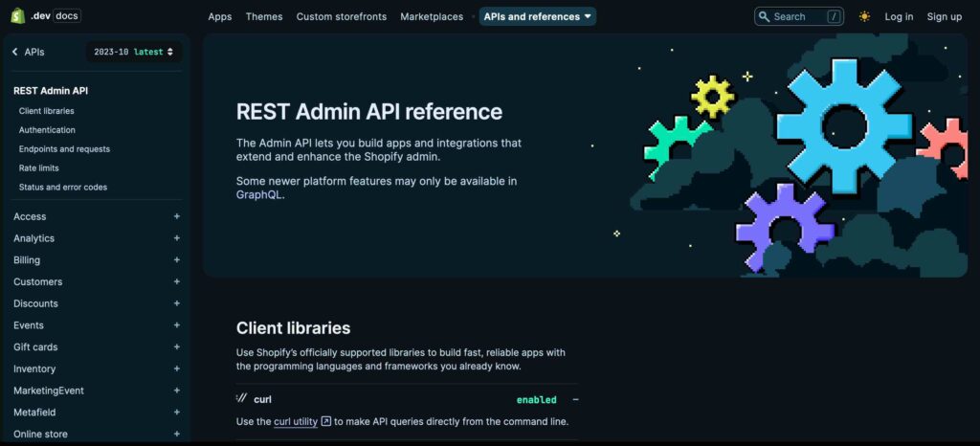Expand Analytics with its plus icon

(x=177, y=238)
